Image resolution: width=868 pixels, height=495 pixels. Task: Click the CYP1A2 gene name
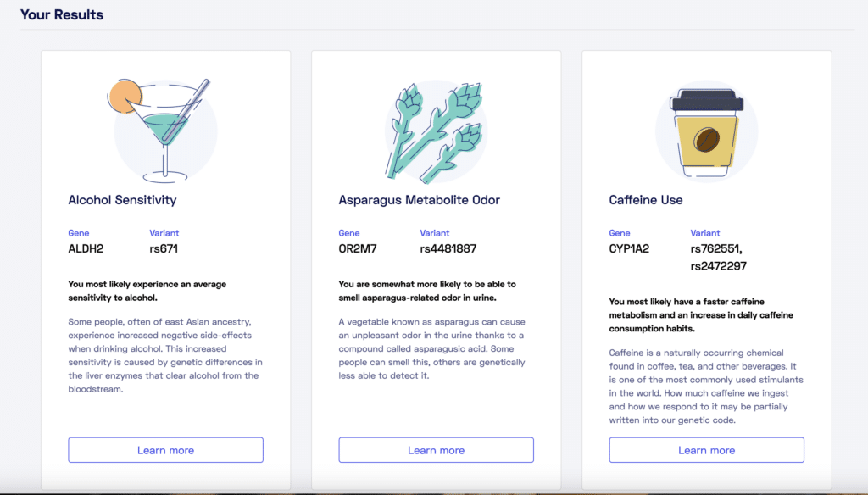(x=631, y=249)
